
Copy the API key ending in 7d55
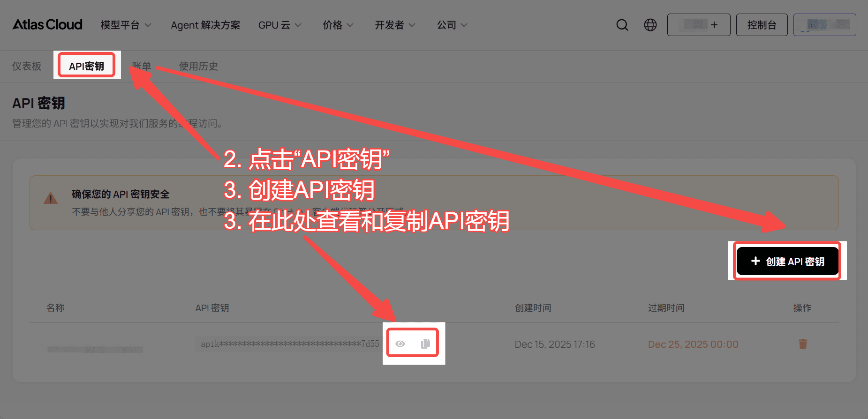[425, 344]
